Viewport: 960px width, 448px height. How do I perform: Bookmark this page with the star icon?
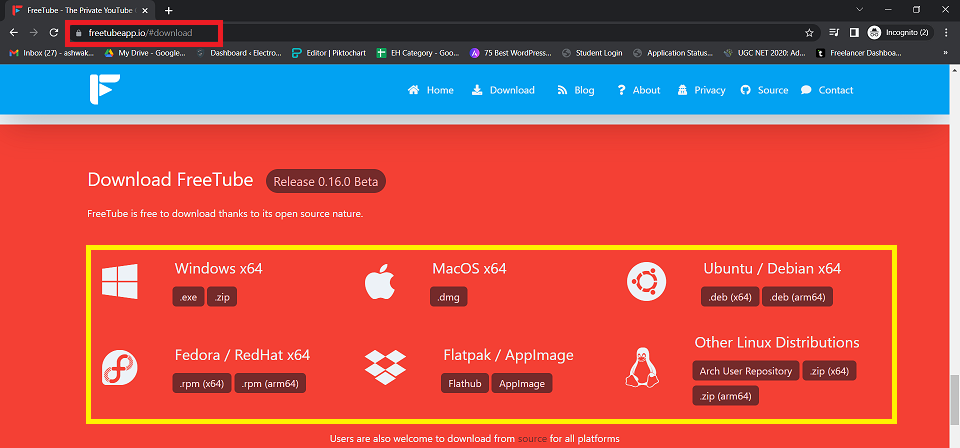click(809, 32)
